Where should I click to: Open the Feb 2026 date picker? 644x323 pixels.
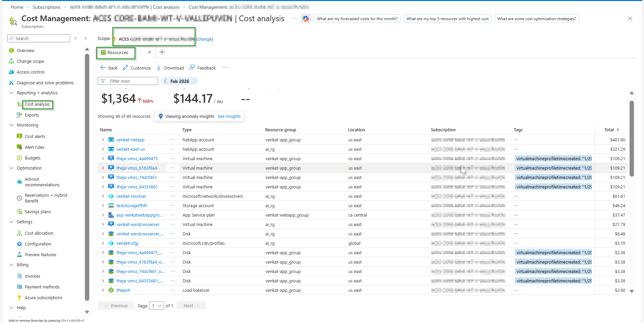click(x=180, y=81)
